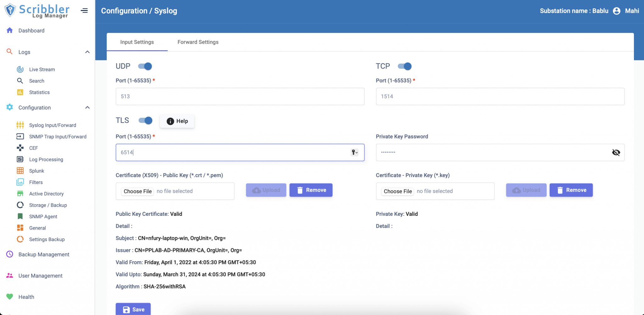
Task: Open Active Directory settings
Action: (x=46, y=193)
